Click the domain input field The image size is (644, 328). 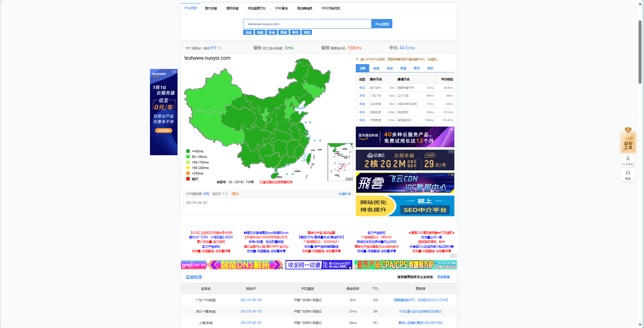coord(307,24)
